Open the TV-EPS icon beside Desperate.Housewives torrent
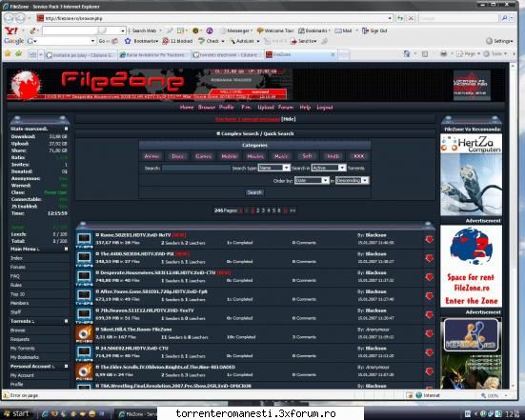 (x=84, y=277)
